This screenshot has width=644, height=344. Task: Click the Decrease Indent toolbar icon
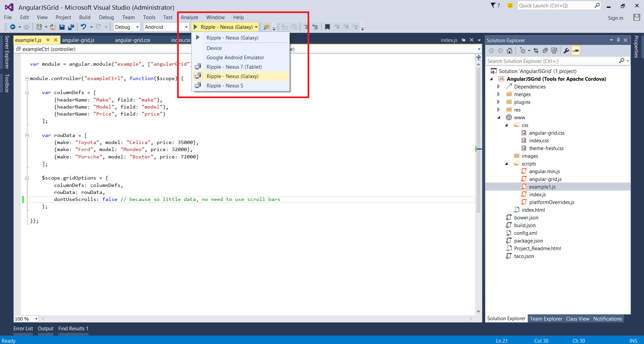coord(306,27)
